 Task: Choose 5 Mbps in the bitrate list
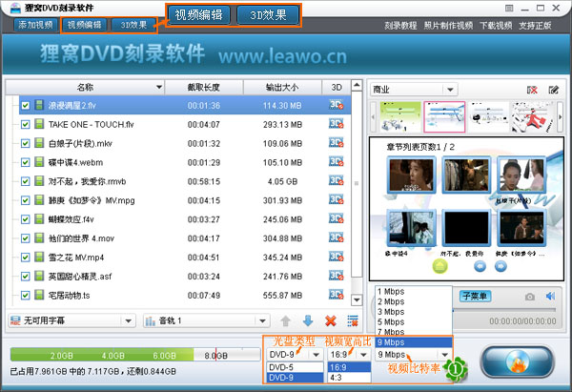pos(414,322)
